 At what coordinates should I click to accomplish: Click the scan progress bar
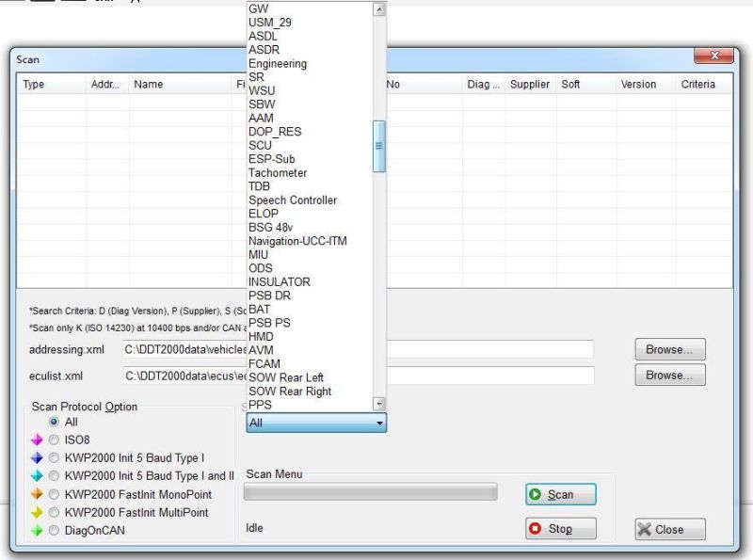pos(370,492)
